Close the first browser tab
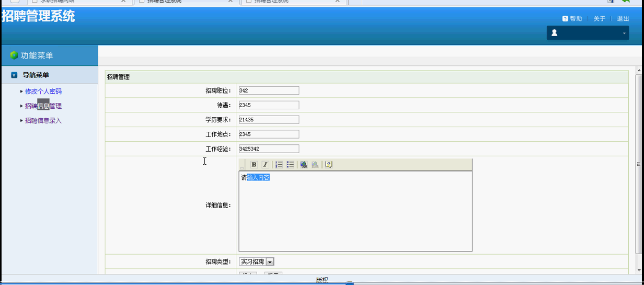The width and height of the screenshot is (644, 285). 123,2
